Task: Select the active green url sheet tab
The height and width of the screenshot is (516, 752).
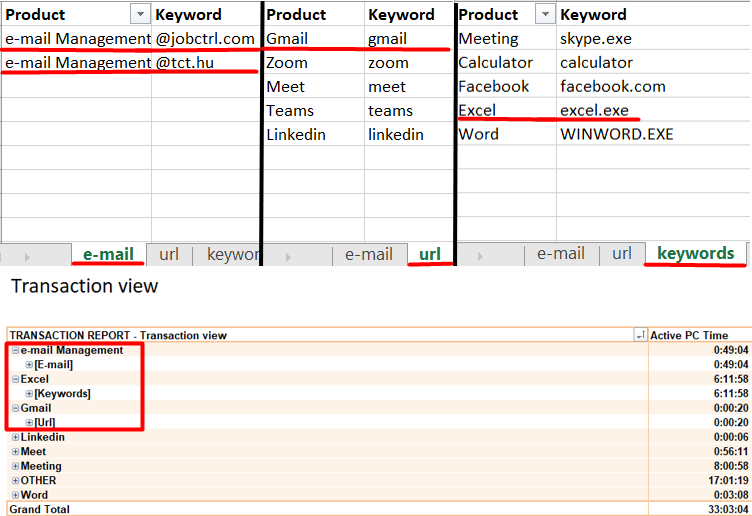Action: point(430,254)
